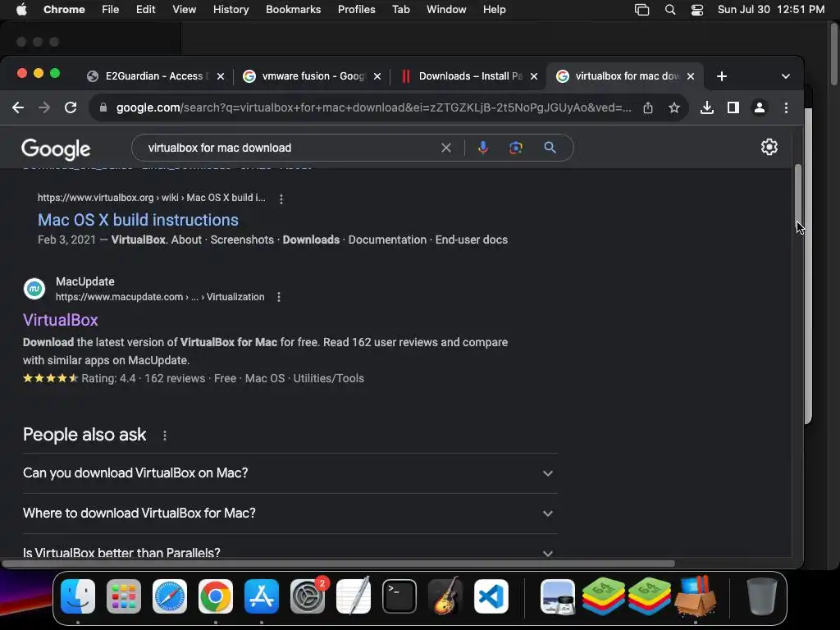Go back using the browser back arrow
This screenshot has width=840, height=630.
coord(18,107)
